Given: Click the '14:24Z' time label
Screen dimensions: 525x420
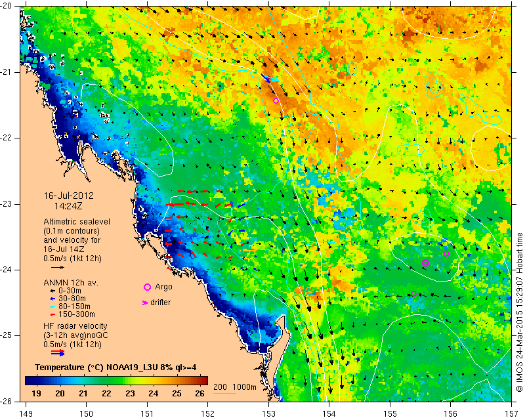Looking at the screenshot, I should coord(68,206).
